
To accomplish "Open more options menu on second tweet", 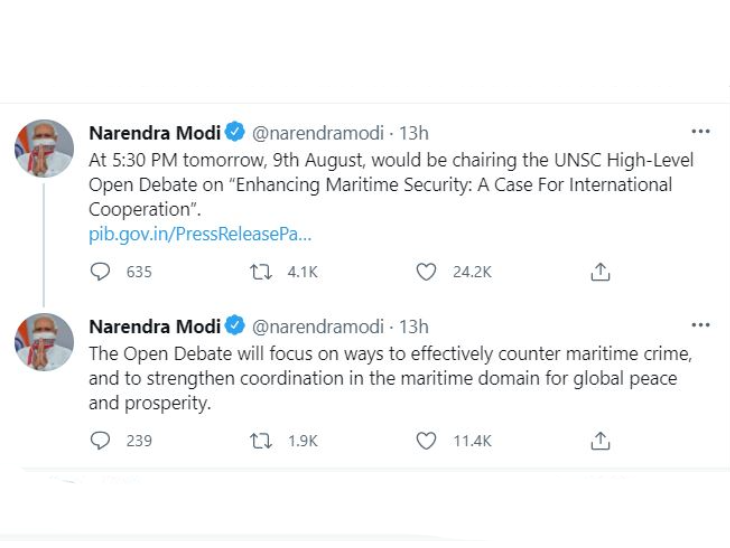I will pyautogui.click(x=700, y=326).
